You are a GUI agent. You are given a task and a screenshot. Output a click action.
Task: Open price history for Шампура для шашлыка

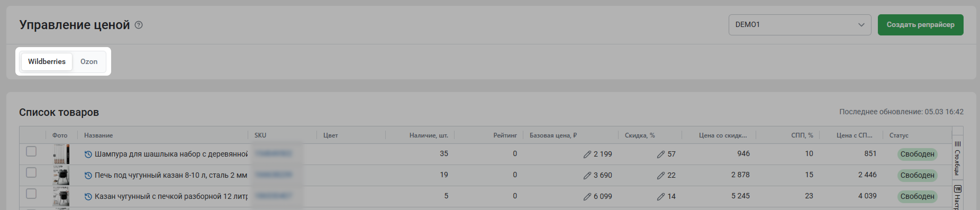[88, 154]
